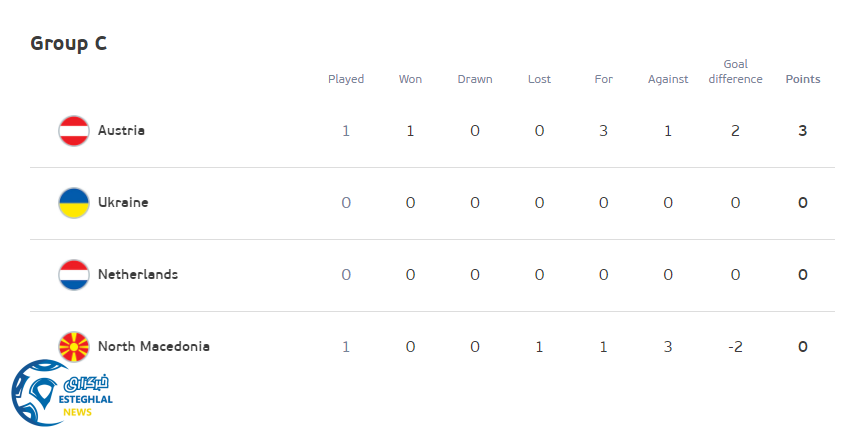Click the Points column header

tap(802, 79)
